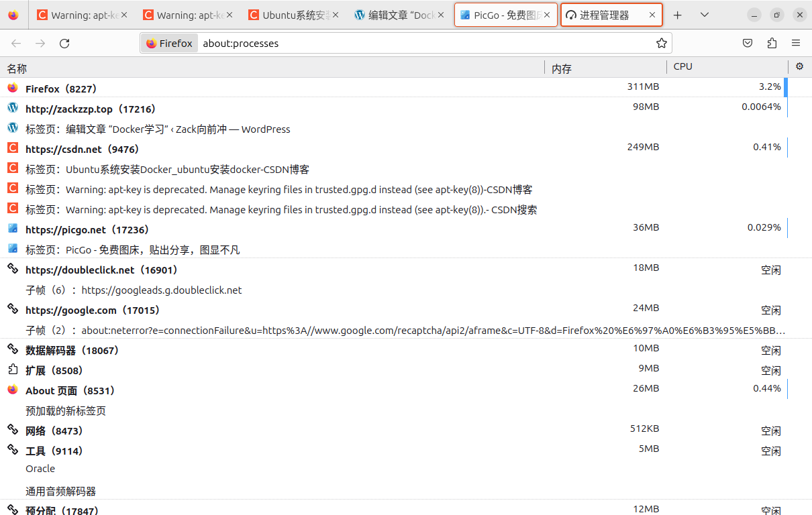This screenshot has height=515, width=812.
Task: Click the PicGo icon of picgo.net (17236)
Action: coord(12,228)
